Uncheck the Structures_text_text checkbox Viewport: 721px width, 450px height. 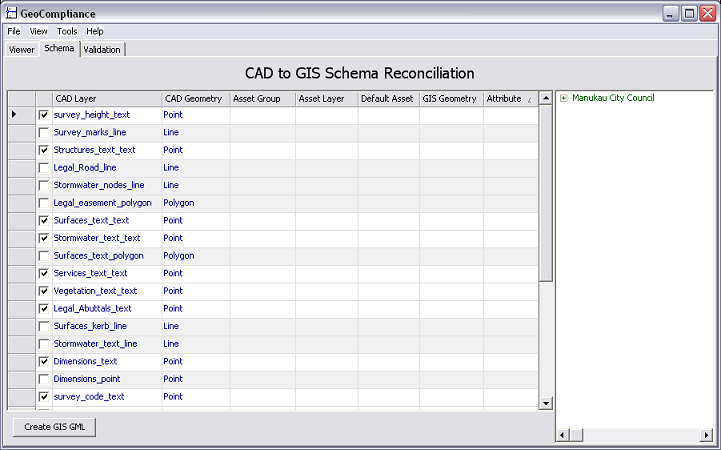click(44, 150)
